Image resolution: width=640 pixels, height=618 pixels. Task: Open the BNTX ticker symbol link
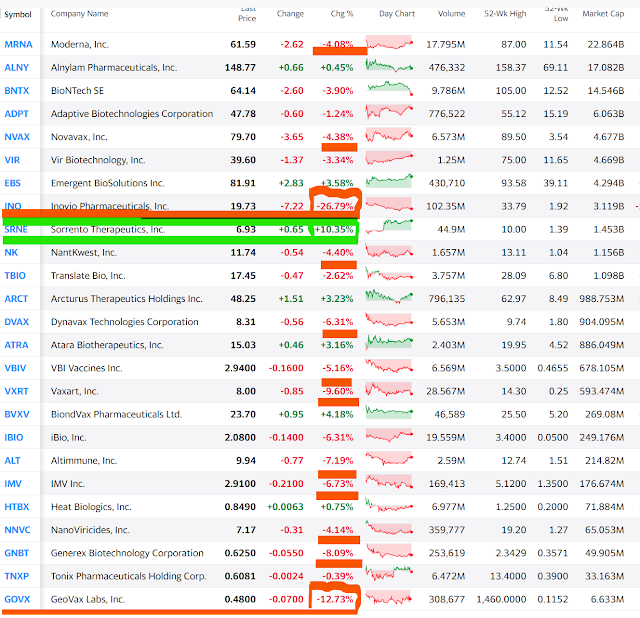[17, 91]
